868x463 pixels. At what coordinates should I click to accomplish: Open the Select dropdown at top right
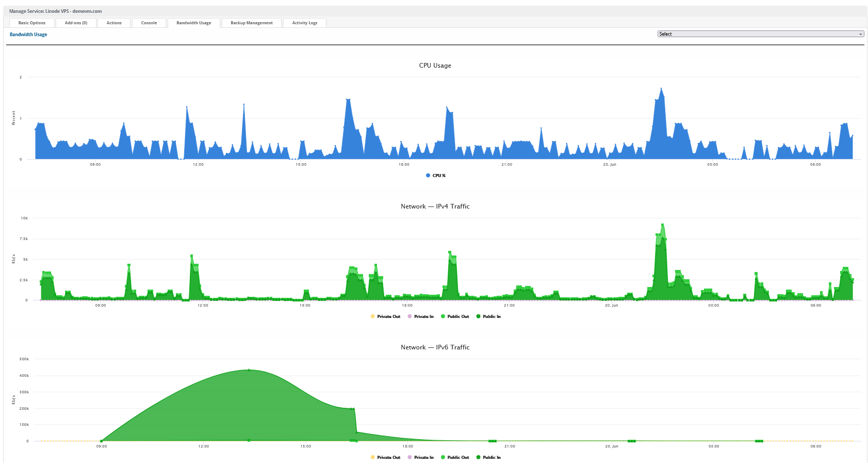click(761, 34)
